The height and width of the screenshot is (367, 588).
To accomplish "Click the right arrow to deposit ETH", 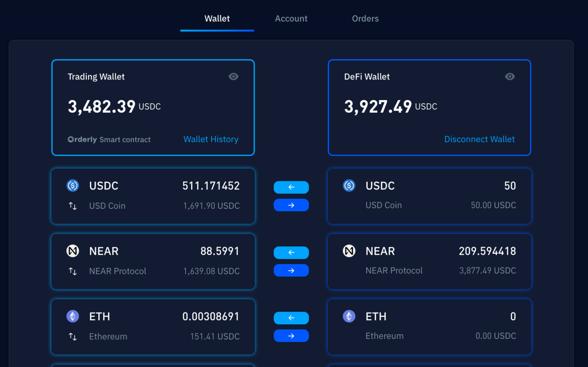I will click(292, 336).
